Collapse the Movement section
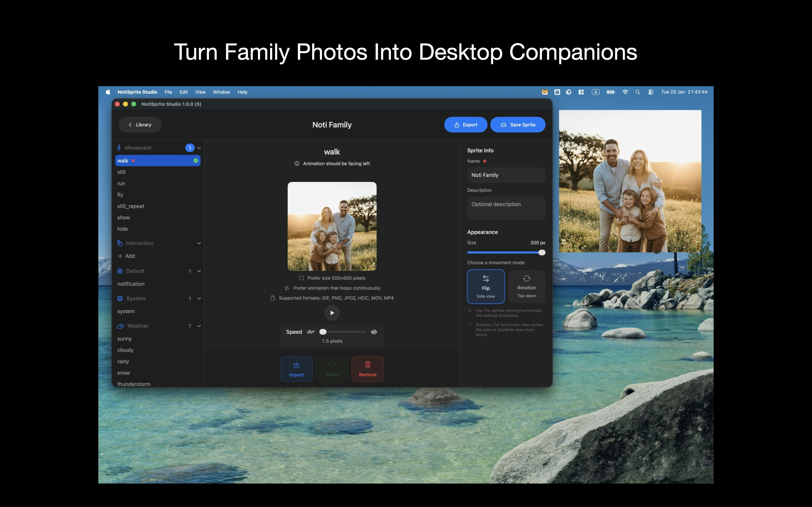This screenshot has width=812, height=507. (x=199, y=148)
